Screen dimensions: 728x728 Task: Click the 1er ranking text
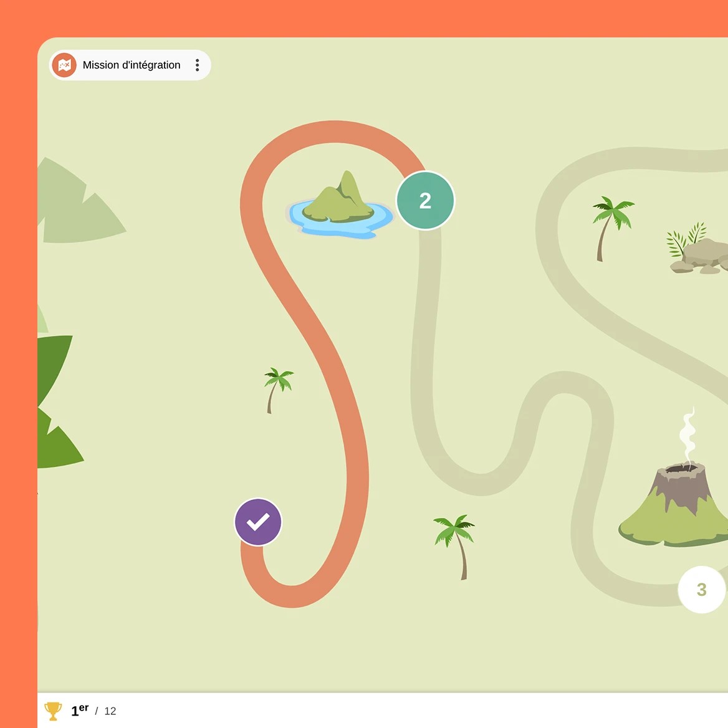pos(80,711)
